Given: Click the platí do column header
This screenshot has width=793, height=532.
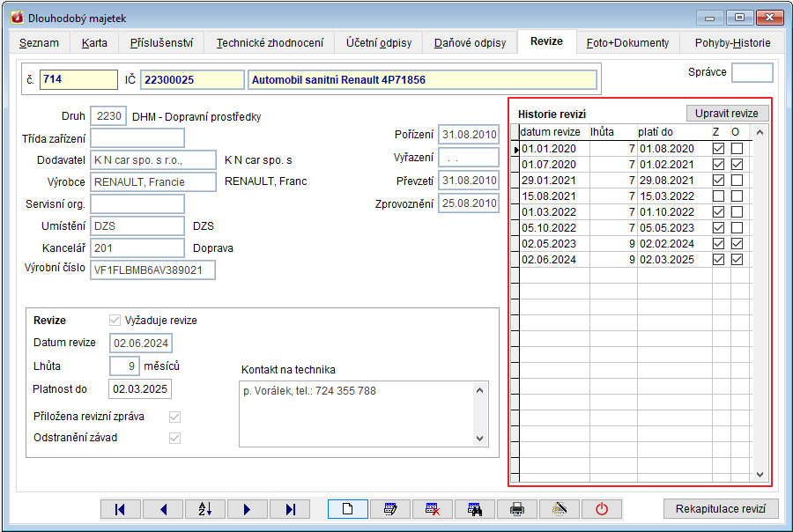Looking at the screenshot, I should point(674,132).
